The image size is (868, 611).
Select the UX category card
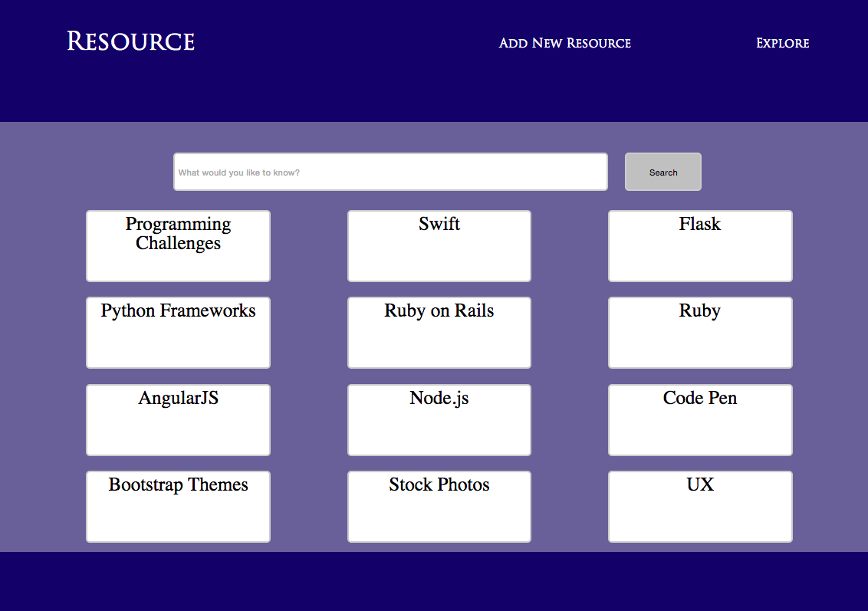coord(700,507)
